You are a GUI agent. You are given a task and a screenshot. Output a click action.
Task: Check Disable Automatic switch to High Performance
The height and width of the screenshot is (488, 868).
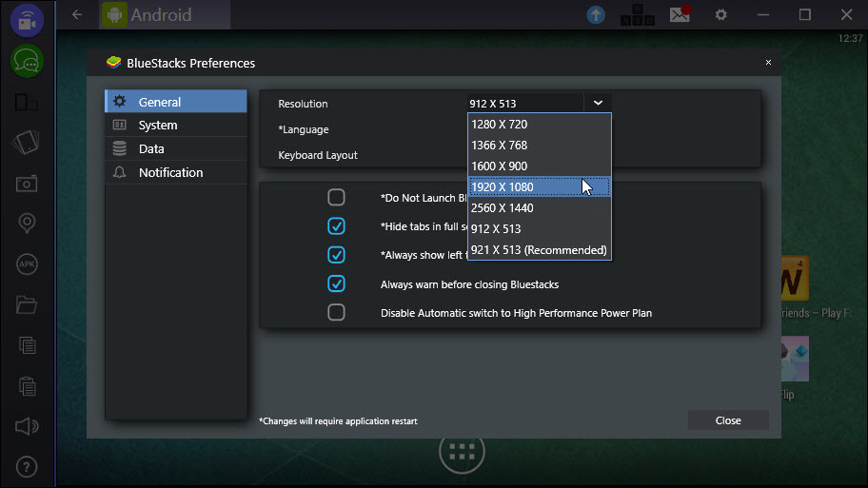[336, 313]
